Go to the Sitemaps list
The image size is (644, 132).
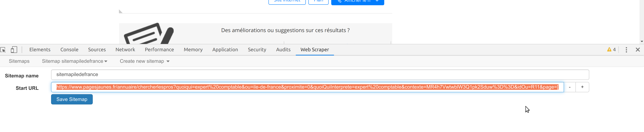(19, 61)
